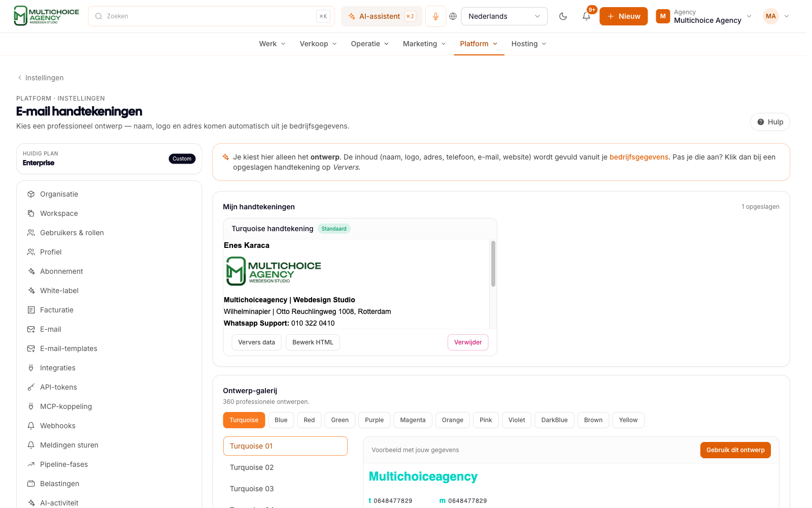Click Gebruik dit ontwerp button

[x=735, y=450]
